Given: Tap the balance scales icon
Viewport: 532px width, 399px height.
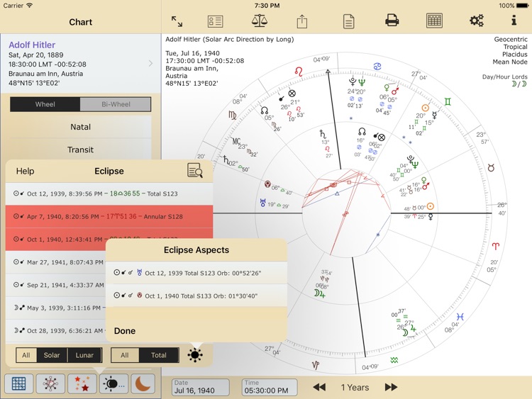Looking at the screenshot, I should click(260, 21).
